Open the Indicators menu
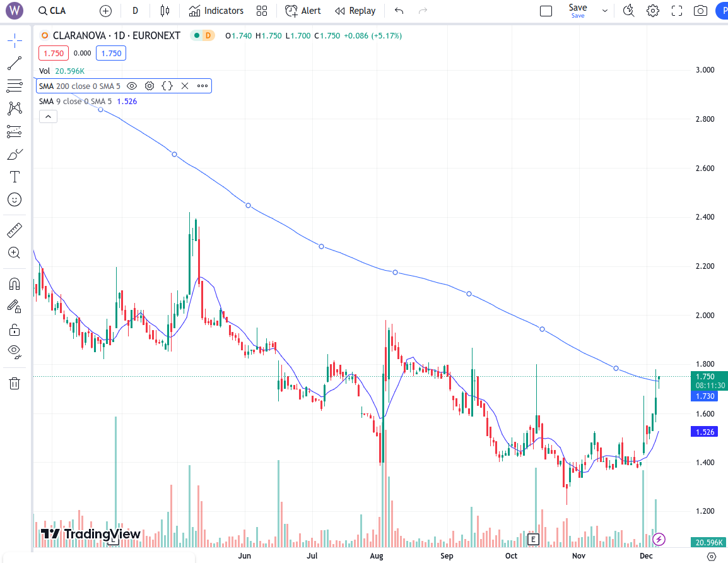The image size is (728, 563). pyautogui.click(x=216, y=11)
